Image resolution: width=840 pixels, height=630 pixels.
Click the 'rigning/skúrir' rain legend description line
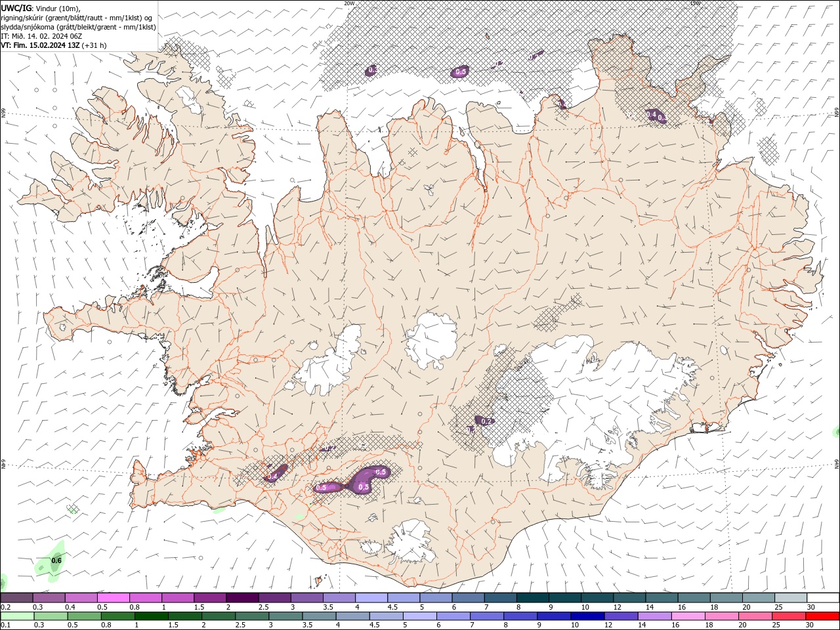(x=77, y=17)
